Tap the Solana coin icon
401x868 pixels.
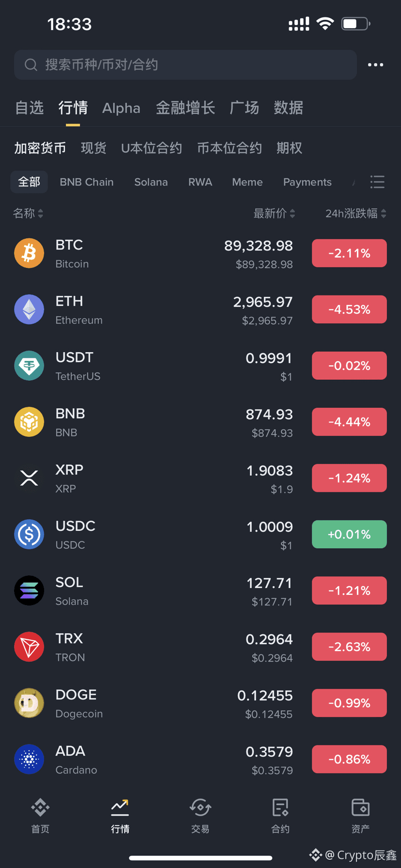coord(29,590)
